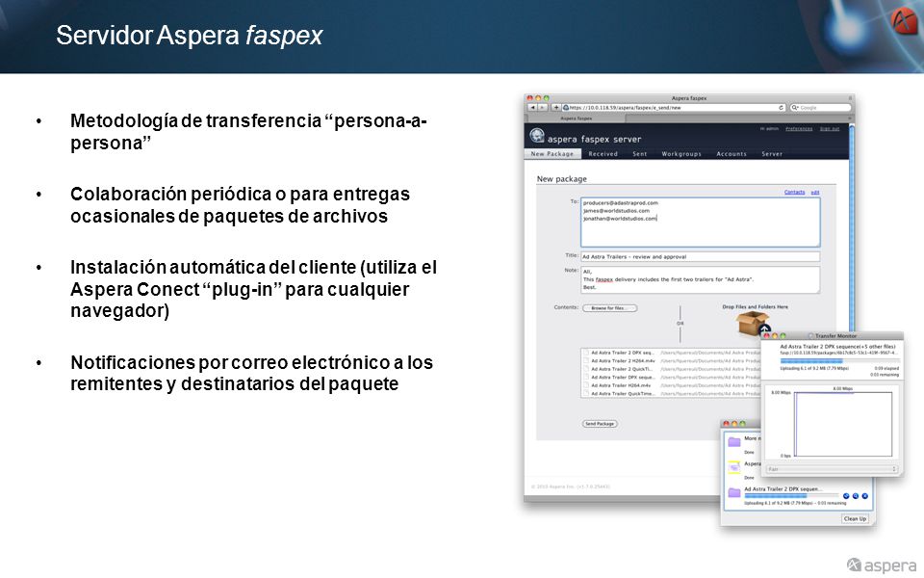Click file icon beside Ad Astra Trailer QuickTime

[x=586, y=393]
